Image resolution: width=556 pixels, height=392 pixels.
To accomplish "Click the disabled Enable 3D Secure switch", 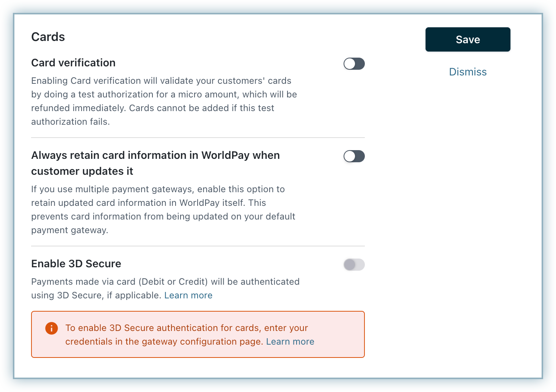I will (354, 265).
